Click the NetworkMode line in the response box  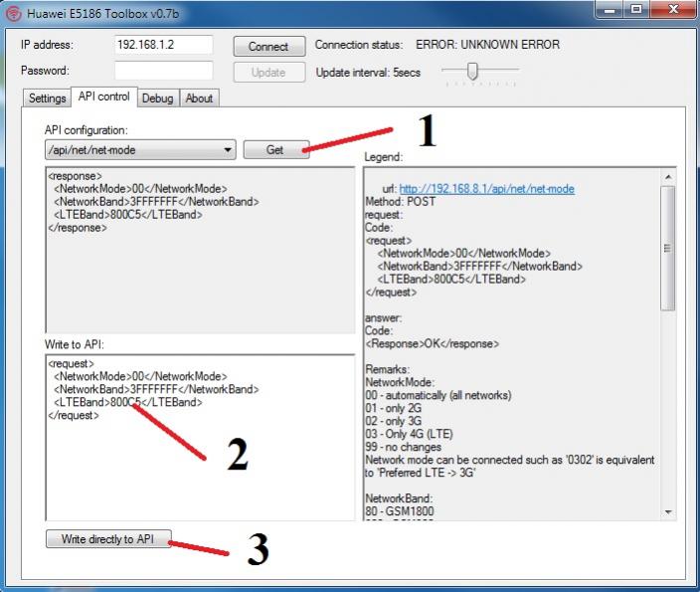pos(140,189)
